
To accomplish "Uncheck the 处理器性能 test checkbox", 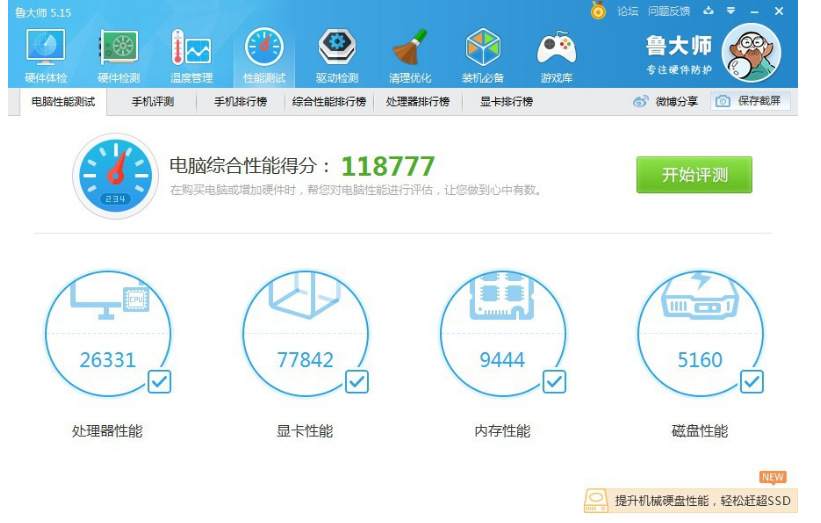I will tap(159, 382).
